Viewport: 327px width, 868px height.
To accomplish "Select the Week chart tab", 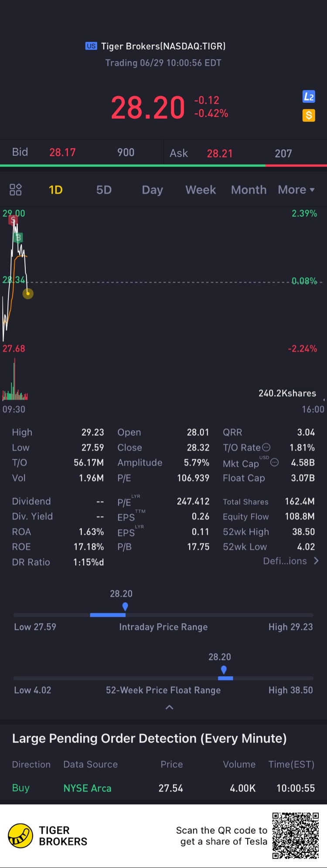I will [201, 190].
